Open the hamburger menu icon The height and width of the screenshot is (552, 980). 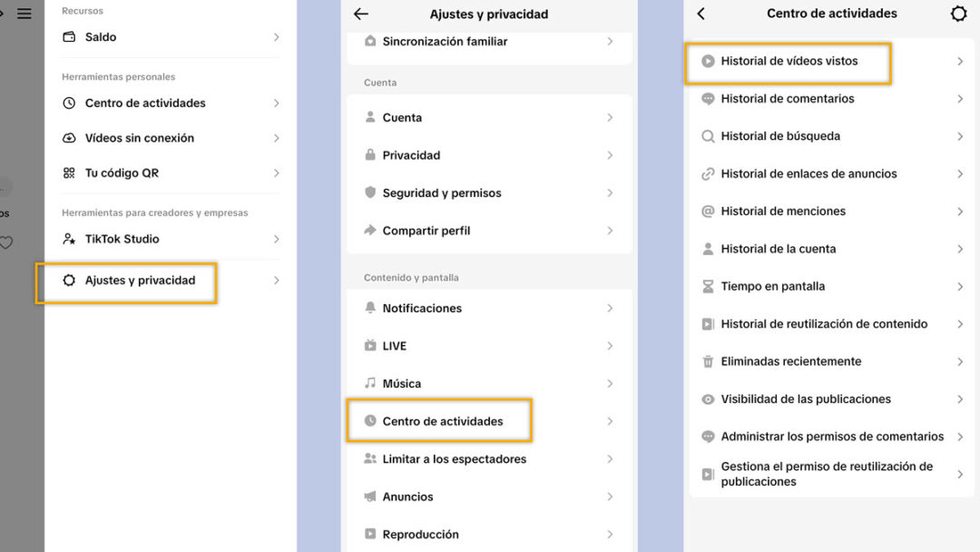(24, 13)
